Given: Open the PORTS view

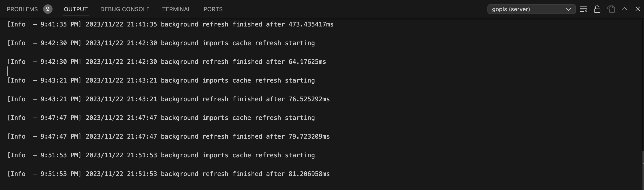Looking at the screenshot, I should 213,9.
